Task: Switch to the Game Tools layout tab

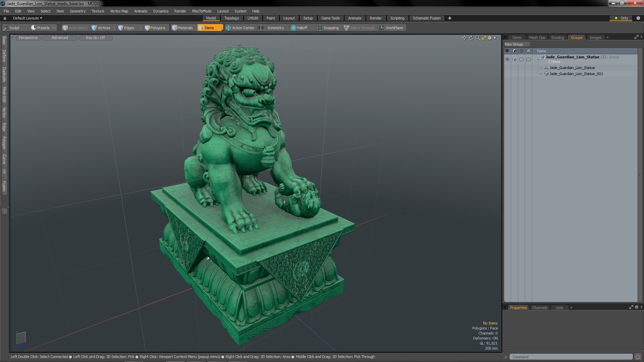Action: pos(330,18)
